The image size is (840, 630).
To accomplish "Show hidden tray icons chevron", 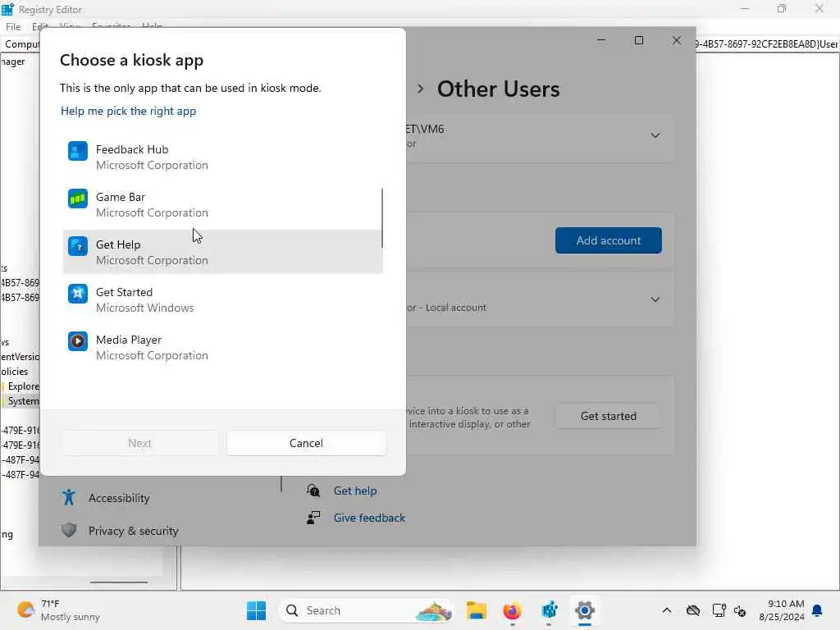I will click(x=666, y=610).
